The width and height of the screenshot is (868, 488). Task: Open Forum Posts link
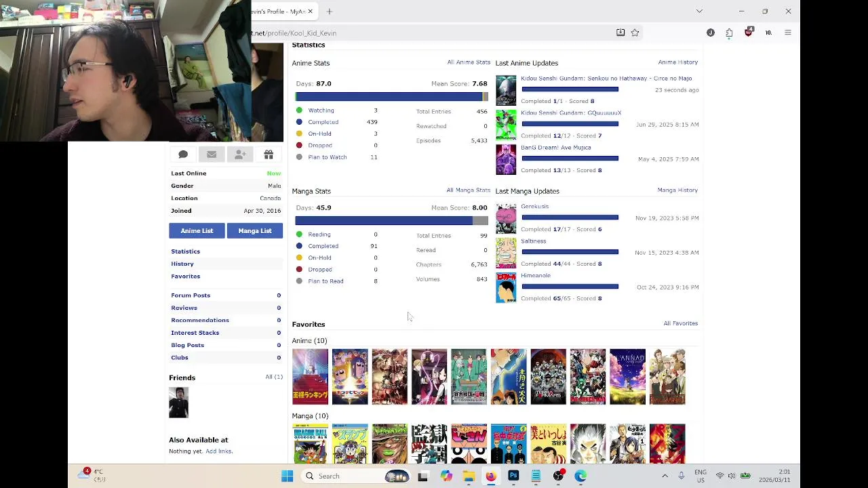[x=191, y=296]
